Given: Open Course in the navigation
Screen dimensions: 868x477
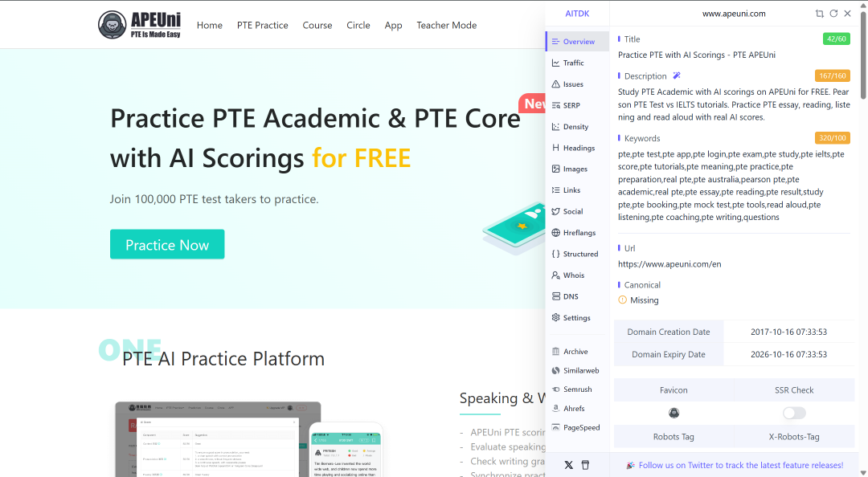Looking at the screenshot, I should (317, 26).
